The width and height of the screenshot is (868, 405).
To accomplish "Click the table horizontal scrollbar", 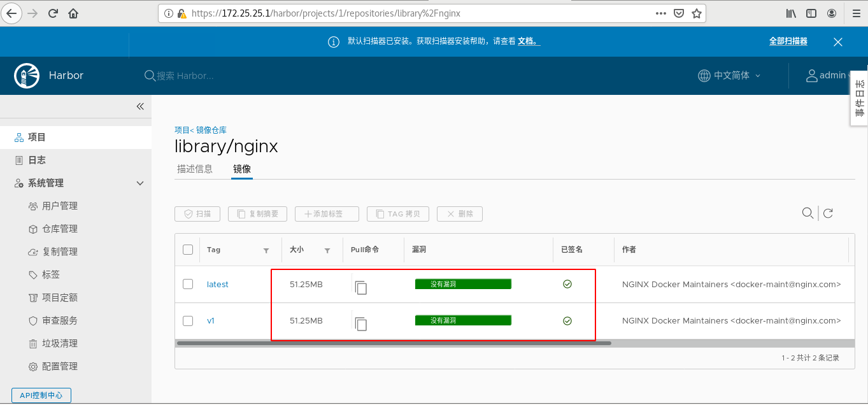I will click(x=394, y=343).
